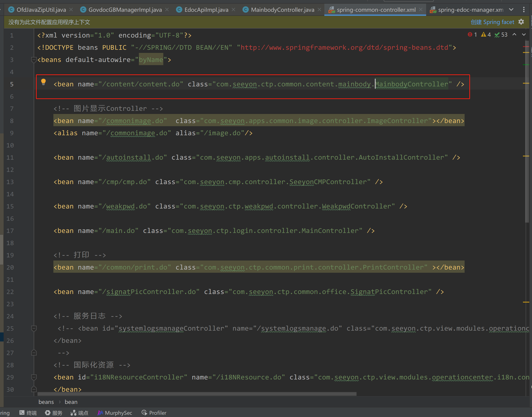Switch to MainbodyController.java tab
Viewport: 532px width, 417px height.
(282, 10)
